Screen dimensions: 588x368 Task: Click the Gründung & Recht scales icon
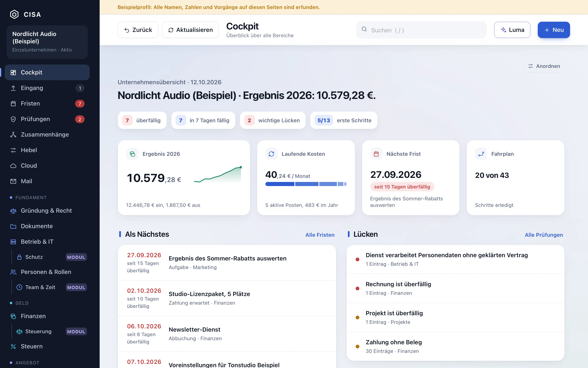pyautogui.click(x=13, y=211)
